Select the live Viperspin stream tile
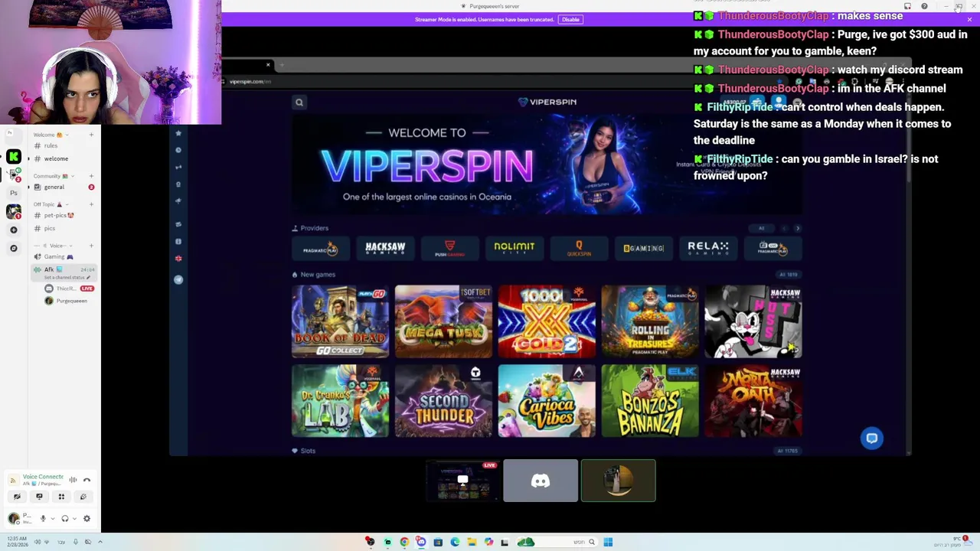 (x=462, y=481)
